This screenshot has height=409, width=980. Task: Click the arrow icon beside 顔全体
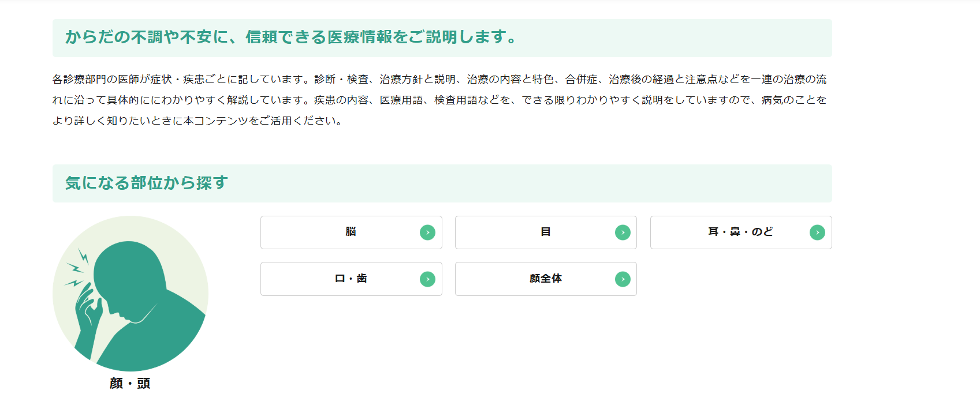pyautogui.click(x=623, y=279)
